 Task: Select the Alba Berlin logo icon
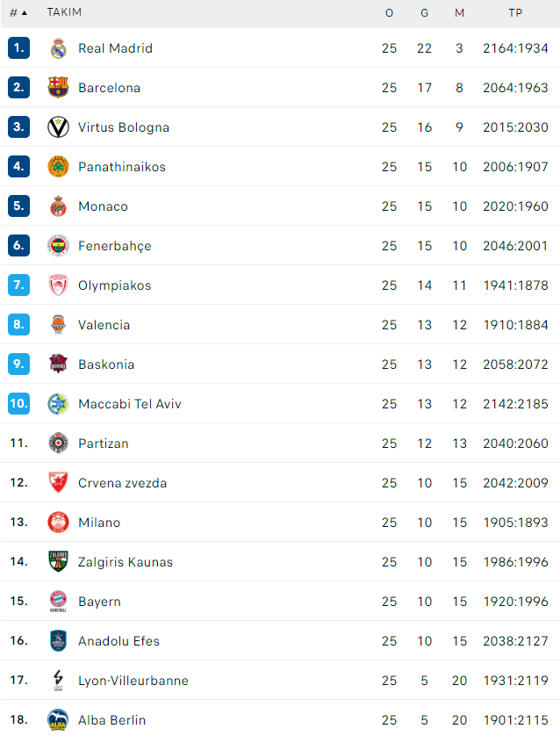coord(58,719)
